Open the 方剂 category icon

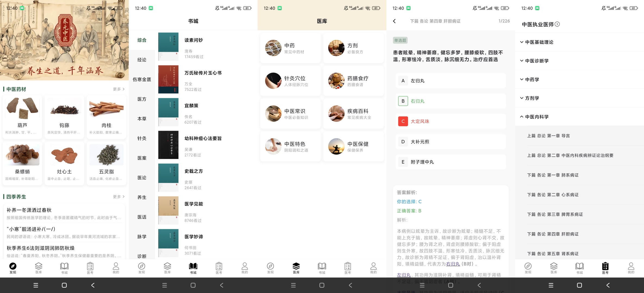coord(336,48)
